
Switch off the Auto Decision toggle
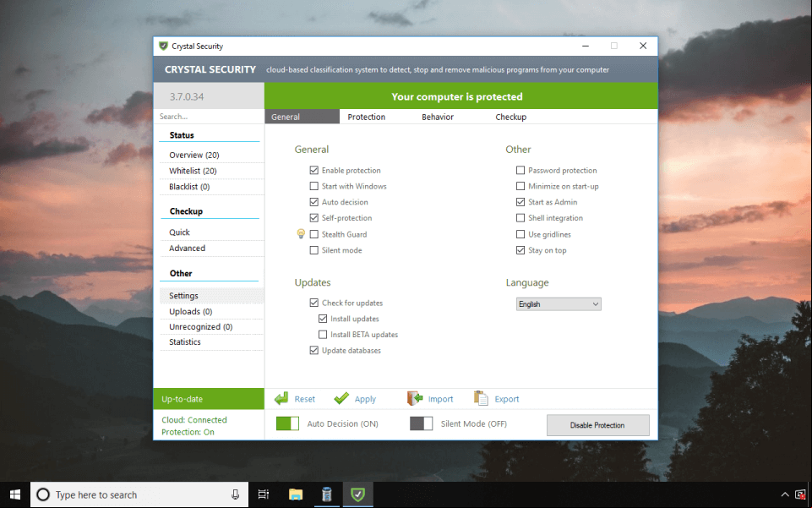pos(287,423)
